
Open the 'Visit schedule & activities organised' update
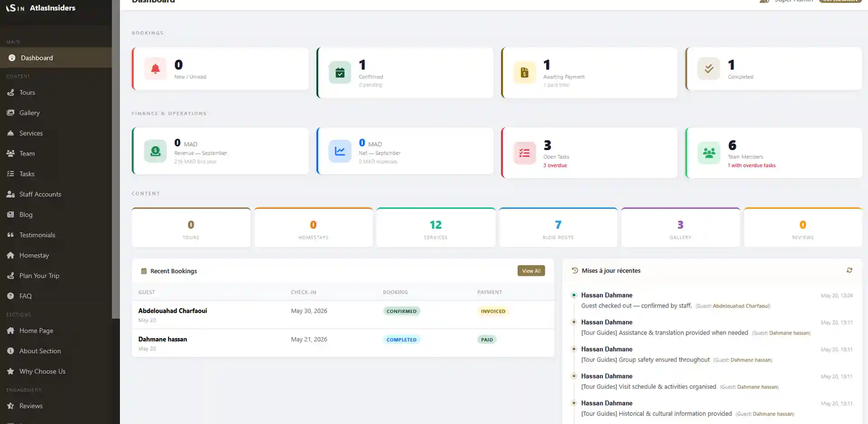pos(712,382)
